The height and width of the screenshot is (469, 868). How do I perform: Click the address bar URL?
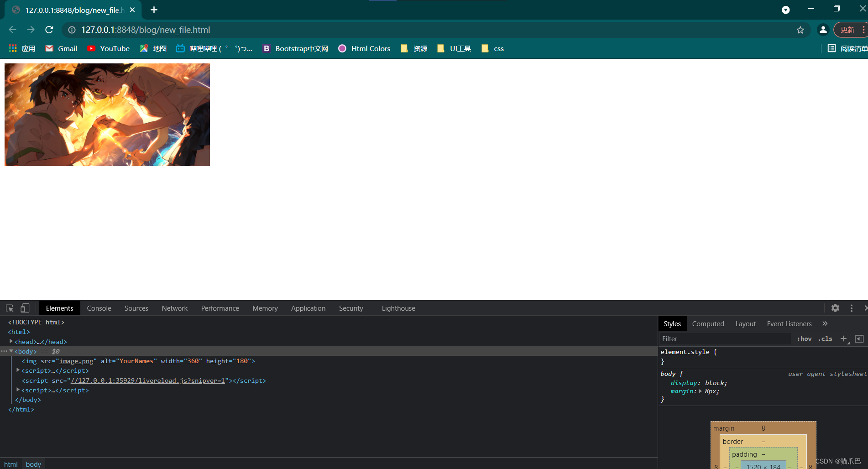[x=146, y=30]
